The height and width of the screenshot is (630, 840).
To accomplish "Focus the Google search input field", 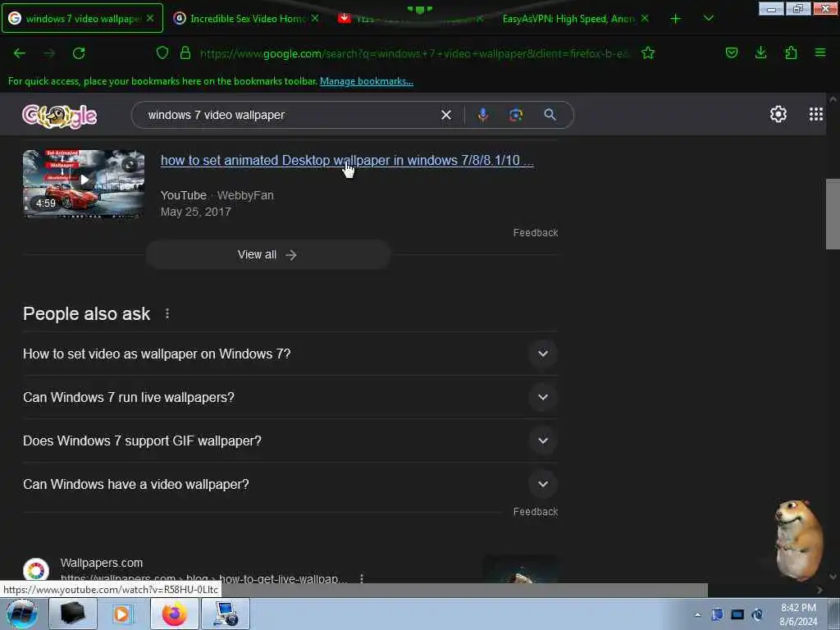I will (290, 115).
